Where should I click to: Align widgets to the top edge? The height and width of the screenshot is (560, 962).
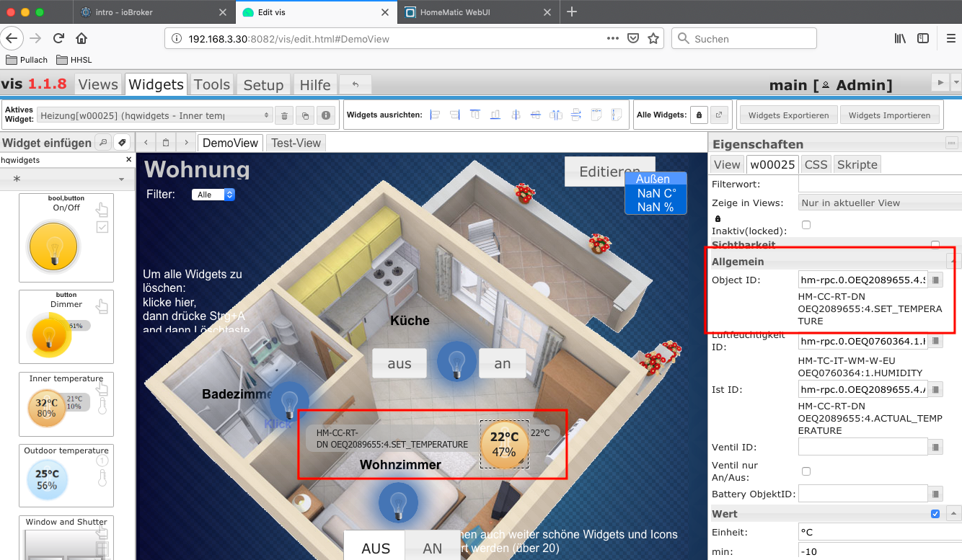[x=475, y=115]
